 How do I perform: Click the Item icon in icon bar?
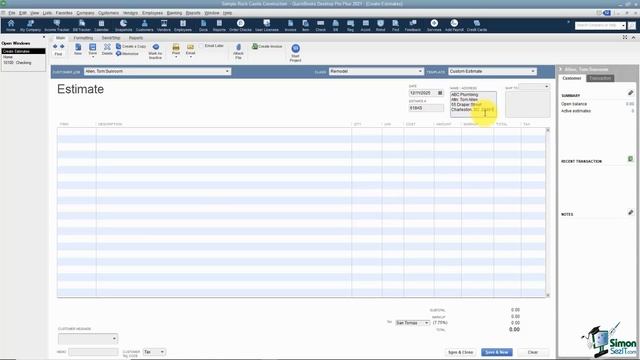[x=305, y=25]
